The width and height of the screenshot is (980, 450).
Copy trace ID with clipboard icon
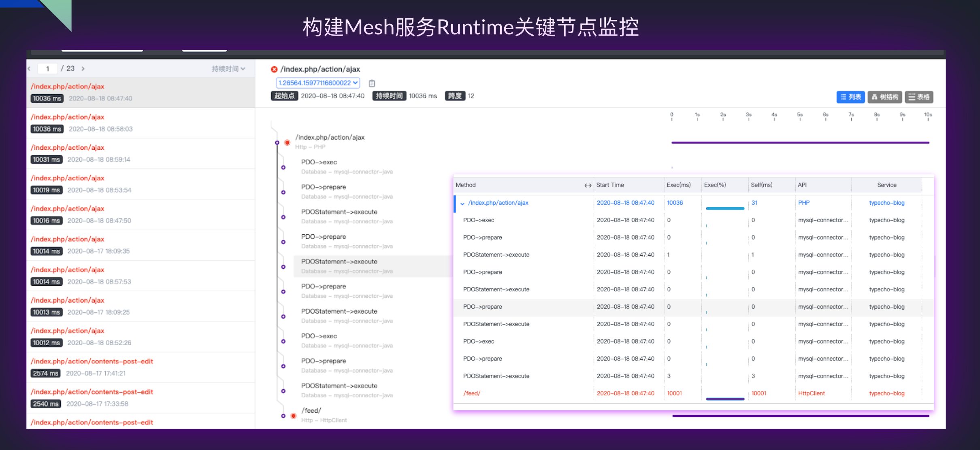pos(372,83)
